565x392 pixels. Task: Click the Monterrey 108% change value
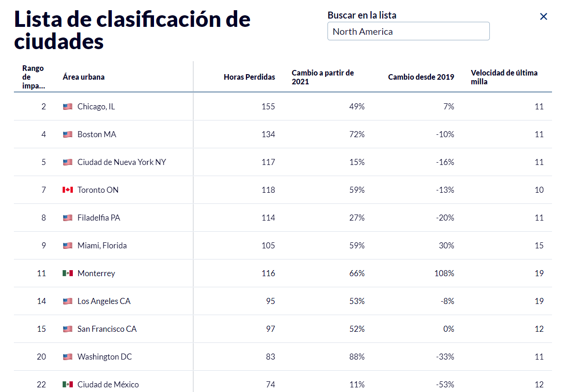tap(444, 273)
